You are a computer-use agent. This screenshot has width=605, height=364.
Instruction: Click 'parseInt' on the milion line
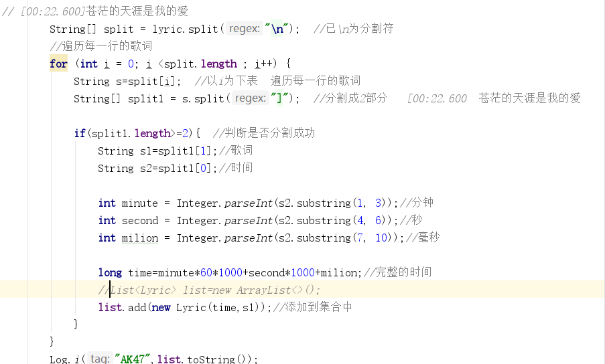[249, 238]
